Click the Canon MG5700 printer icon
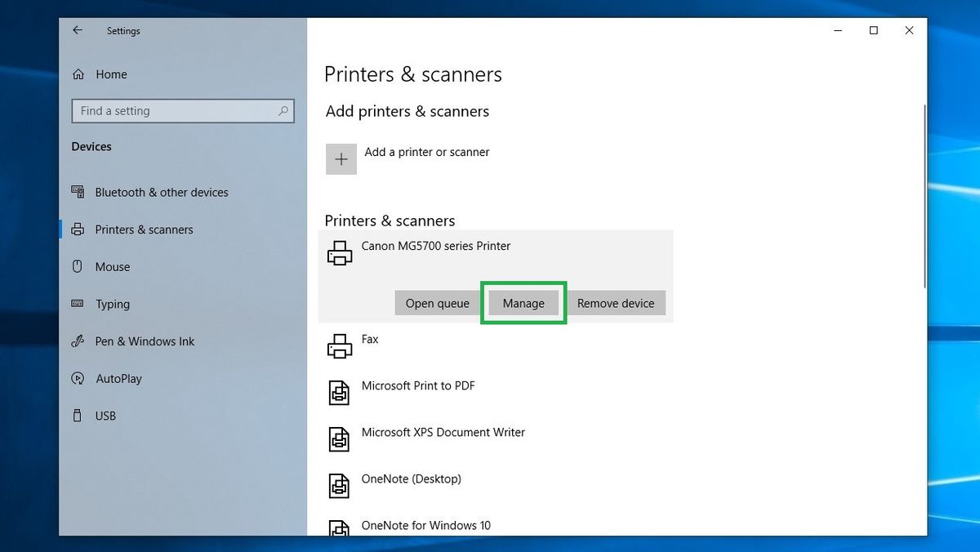 339,252
